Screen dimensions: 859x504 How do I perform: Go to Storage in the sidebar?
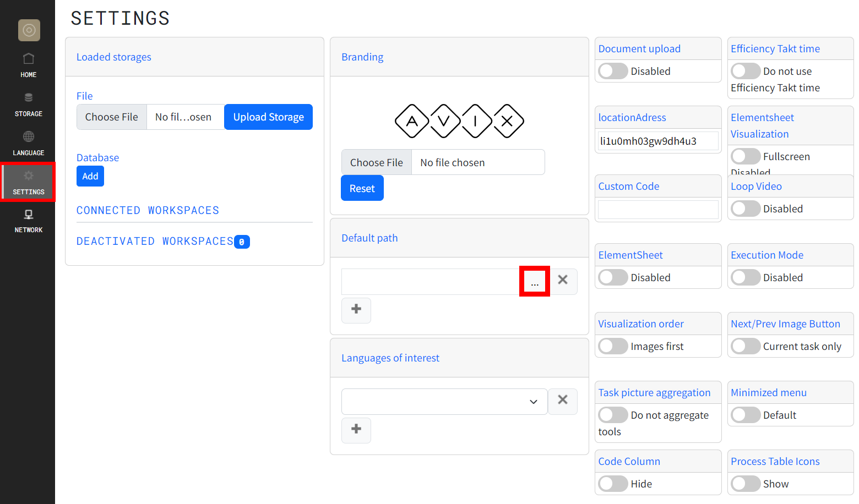pyautogui.click(x=29, y=104)
